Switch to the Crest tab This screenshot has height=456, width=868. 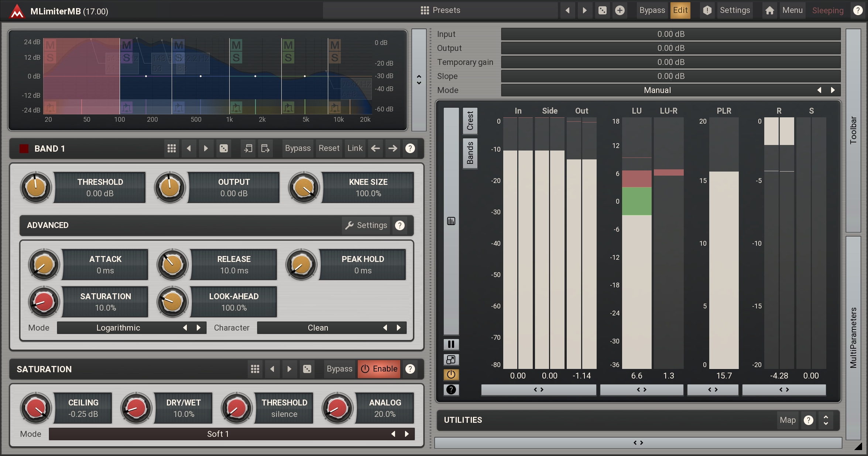click(470, 121)
